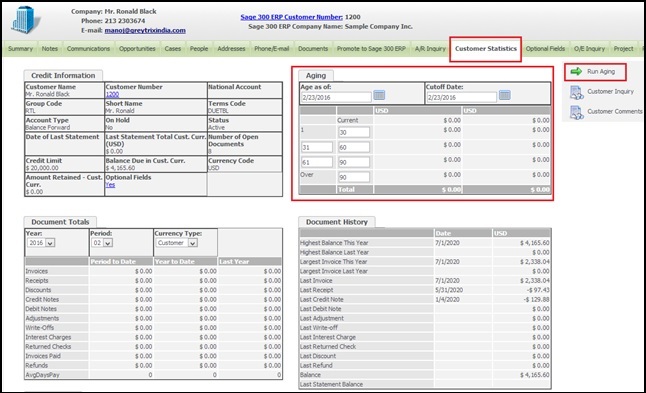The width and height of the screenshot is (646, 393).
Task: Select the Document History panel header
Action: pos(337,222)
